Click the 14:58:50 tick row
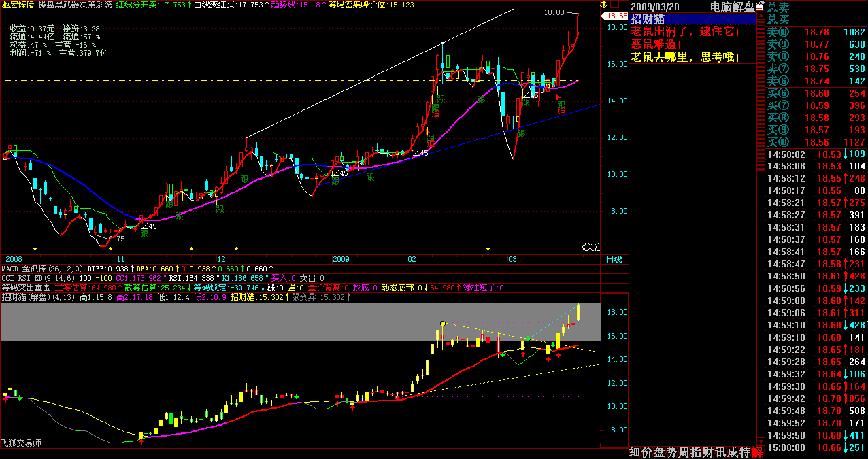The width and height of the screenshot is (868, 459). click(x=816, y=276)
